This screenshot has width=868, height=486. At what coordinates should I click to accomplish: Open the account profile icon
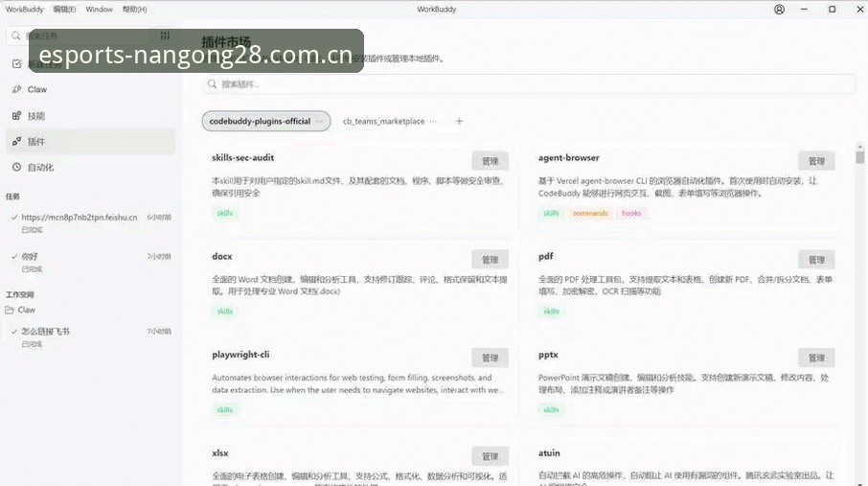point(779,10)
